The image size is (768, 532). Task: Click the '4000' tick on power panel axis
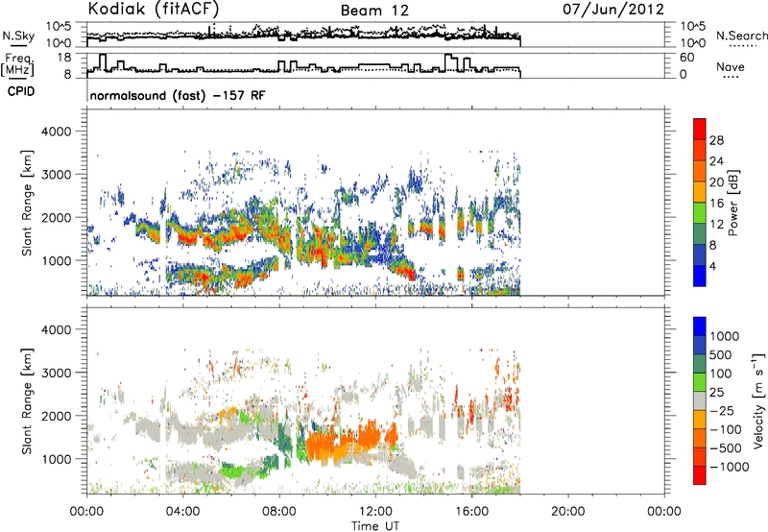pos(57,132)
